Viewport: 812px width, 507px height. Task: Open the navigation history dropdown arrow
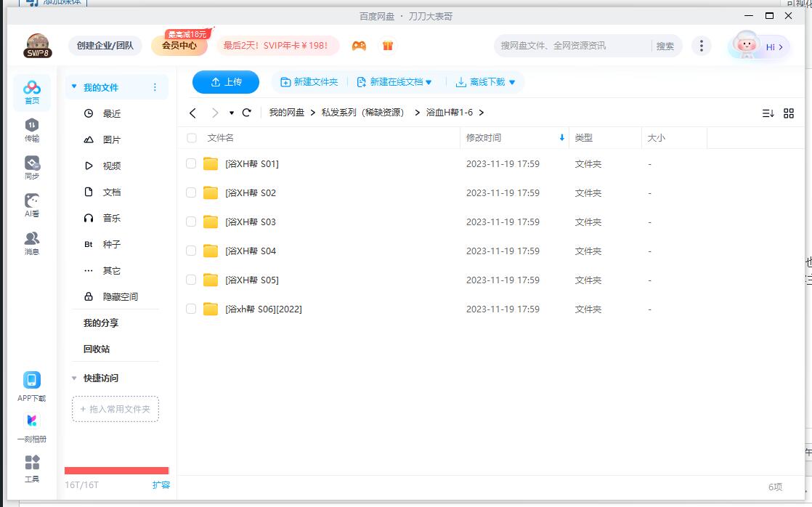tap(232, 113)
